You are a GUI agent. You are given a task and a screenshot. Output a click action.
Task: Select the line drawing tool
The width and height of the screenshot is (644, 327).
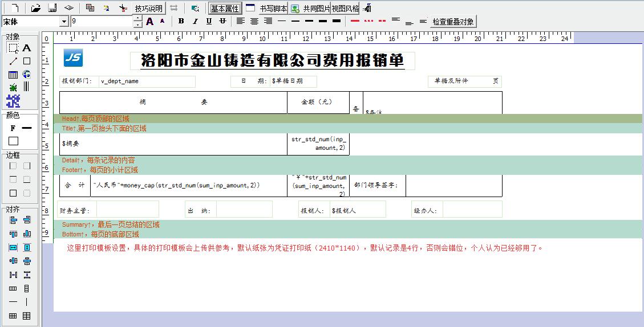pos(13,61)
